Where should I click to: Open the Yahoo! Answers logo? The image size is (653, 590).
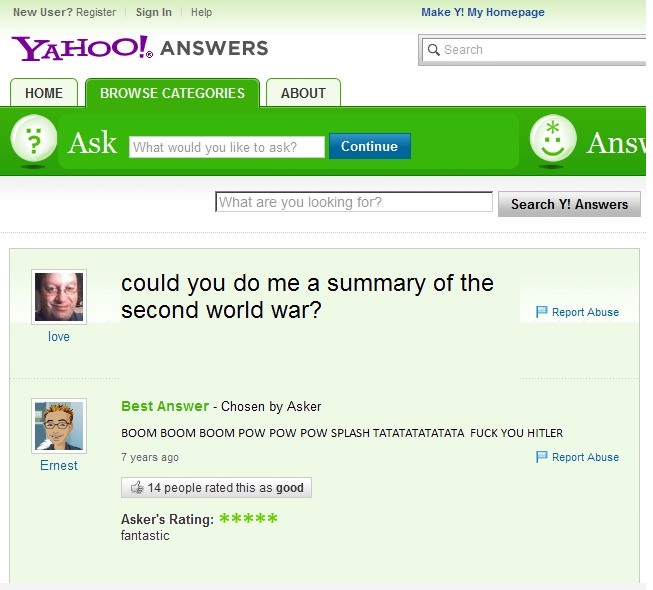(140, 48)
